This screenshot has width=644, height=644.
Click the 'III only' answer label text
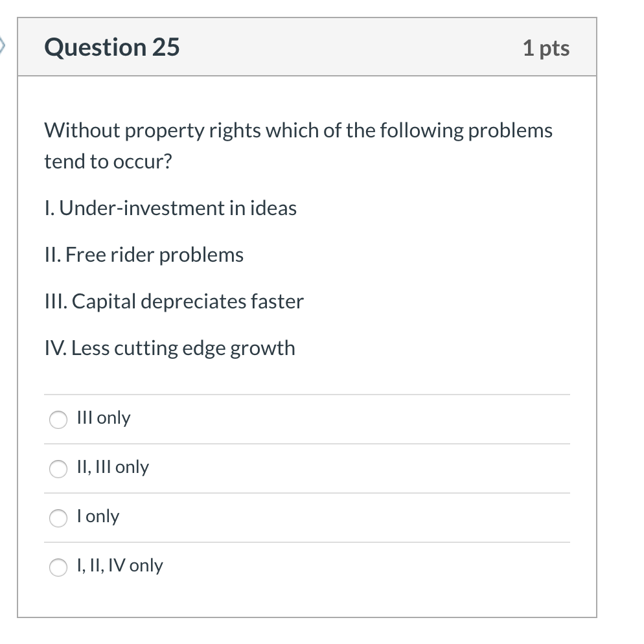[103, 418]
